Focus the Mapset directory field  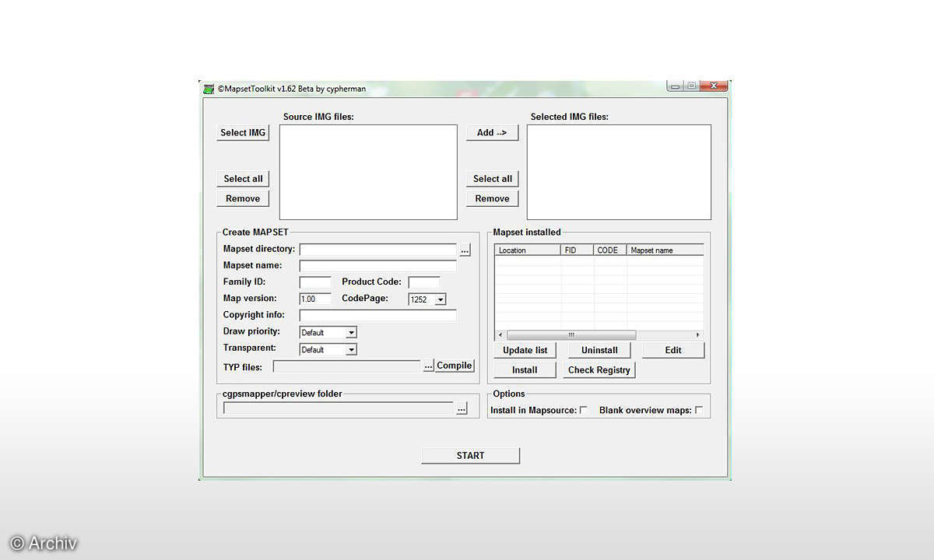[377, 250]
